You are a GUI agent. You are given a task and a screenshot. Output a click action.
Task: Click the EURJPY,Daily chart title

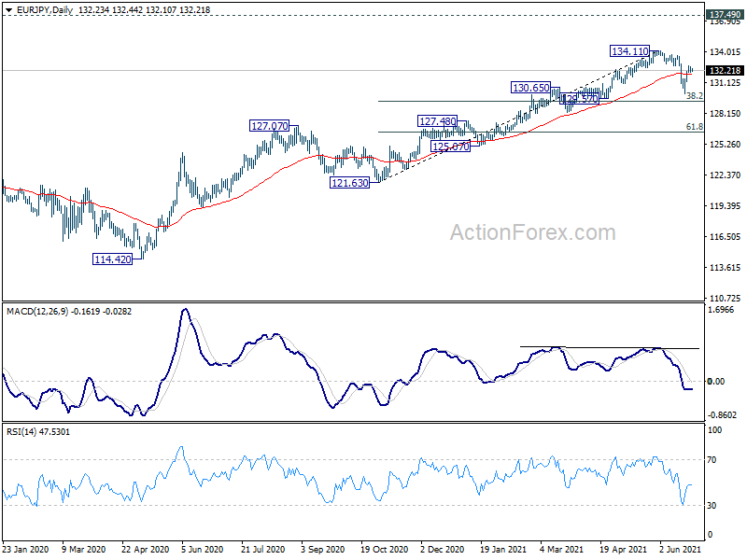coord(44,9)
